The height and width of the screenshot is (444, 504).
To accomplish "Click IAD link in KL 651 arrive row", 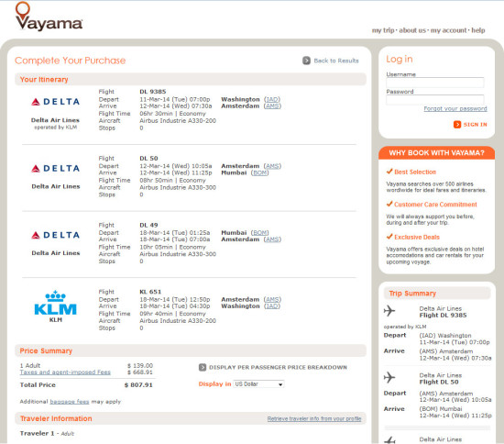I will coord(272,306).
